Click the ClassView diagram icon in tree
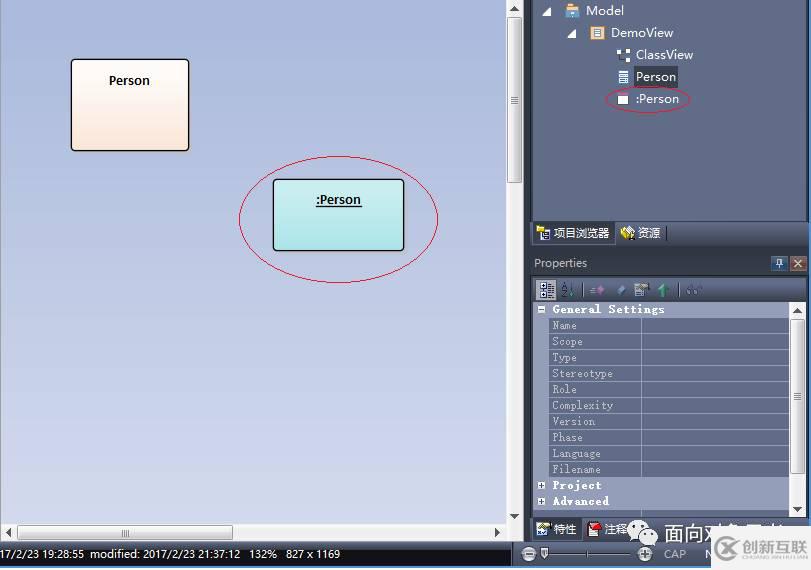Screen dimensions: 811x570 click(623, 55)
